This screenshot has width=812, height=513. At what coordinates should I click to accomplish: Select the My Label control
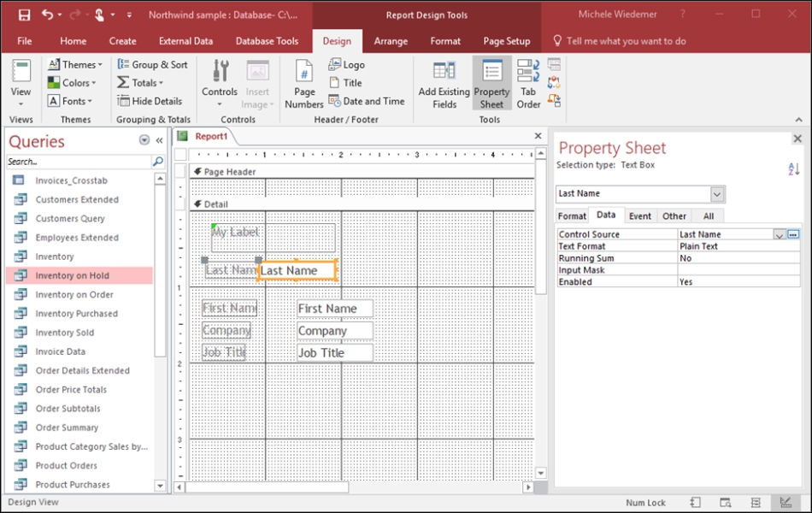tap(273, 238)
